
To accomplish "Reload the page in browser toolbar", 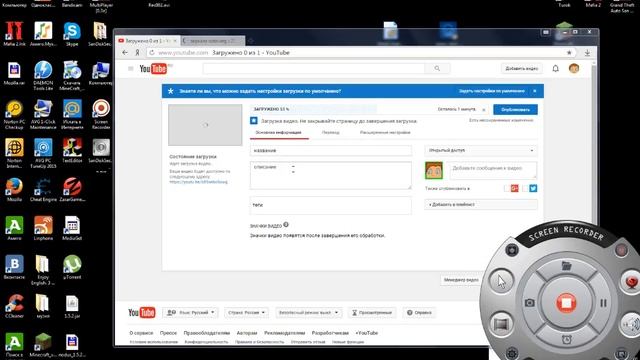I will 152,53.
